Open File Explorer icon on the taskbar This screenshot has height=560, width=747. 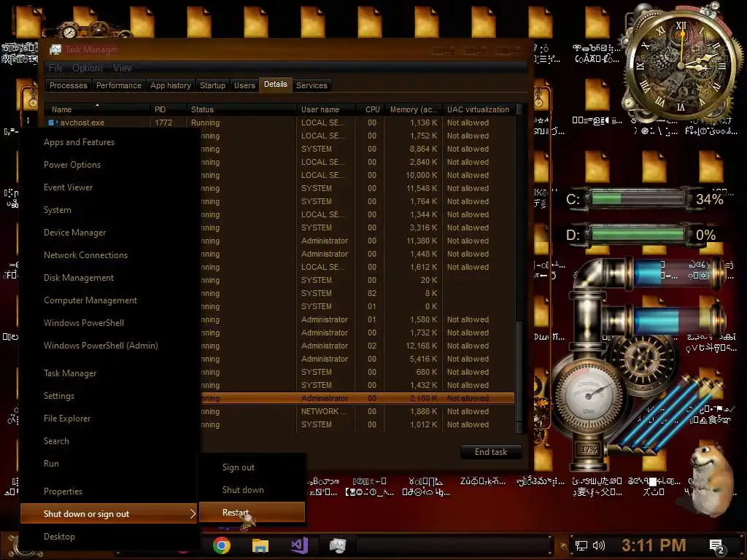(x=260, y=545)
